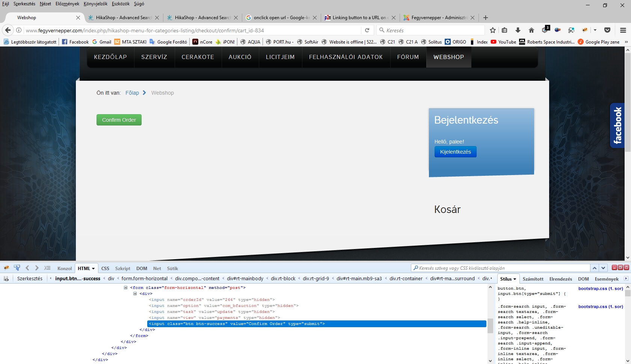
Task: Show the Firebug command line popup icon
Action: pos(47,268)
